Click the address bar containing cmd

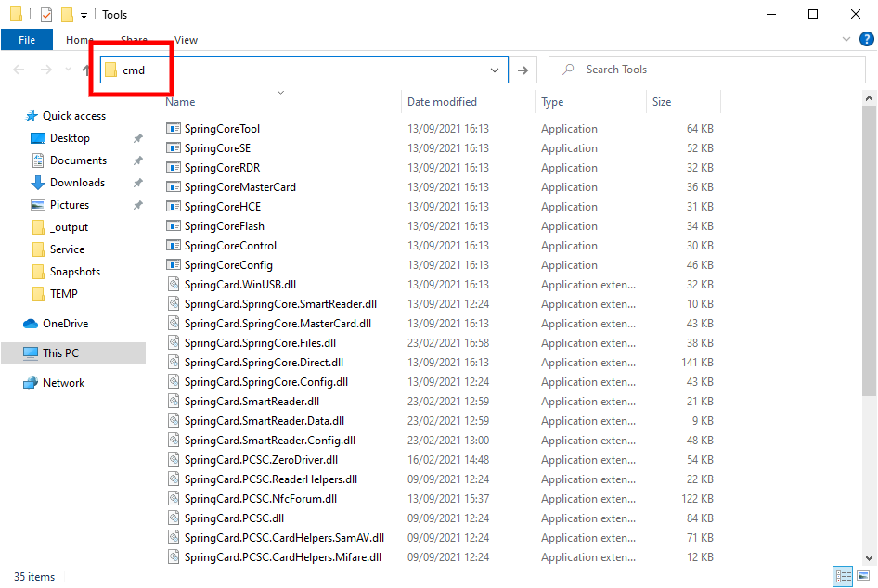[x=304, y=70]
